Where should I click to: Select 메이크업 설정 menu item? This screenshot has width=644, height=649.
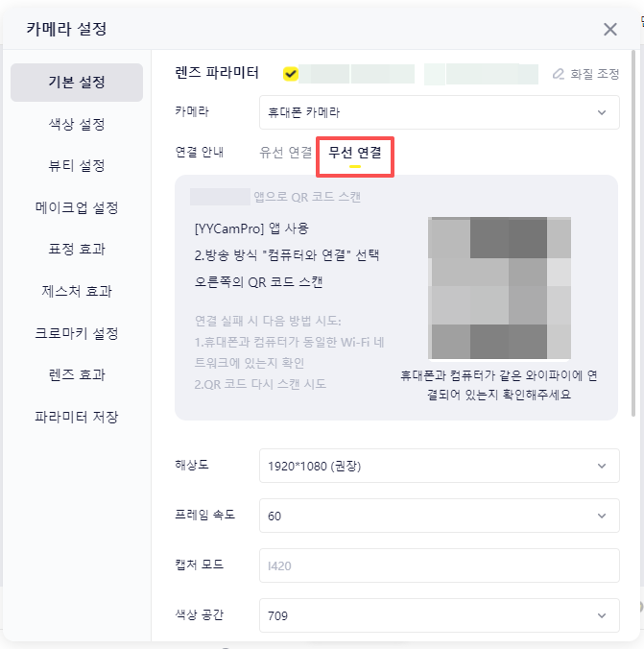[77, 207]
